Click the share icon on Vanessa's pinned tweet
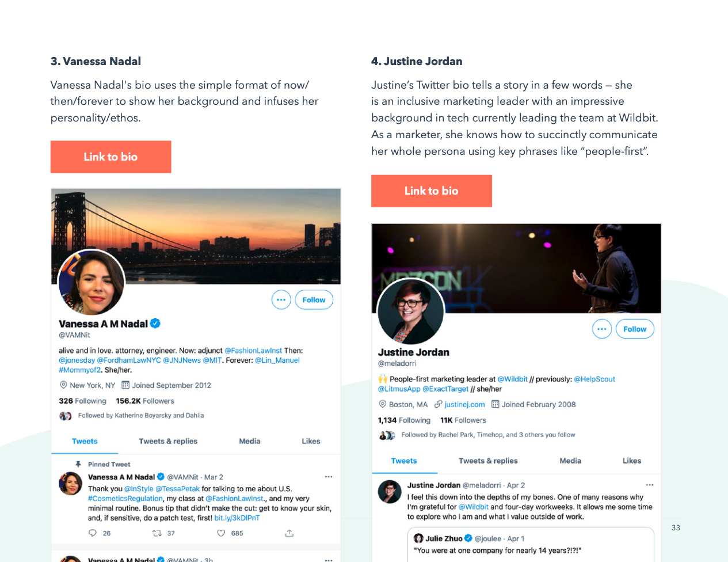This screenshot has height=562, width=728. point(288,533)
